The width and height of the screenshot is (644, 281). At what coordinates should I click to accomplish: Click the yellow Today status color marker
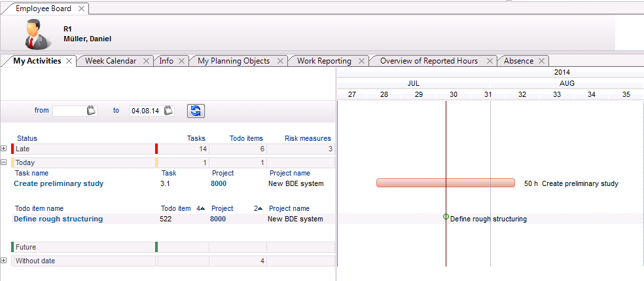click(12, 162)
